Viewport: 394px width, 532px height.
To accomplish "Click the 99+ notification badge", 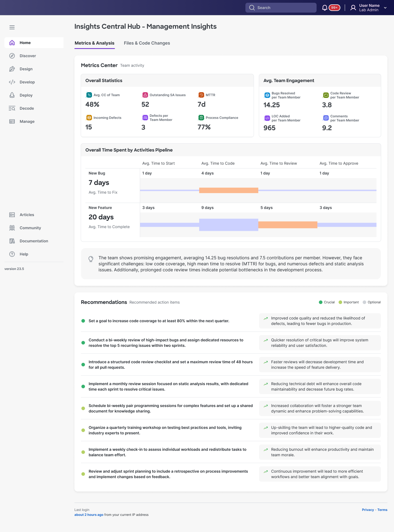I will (334, 8).
